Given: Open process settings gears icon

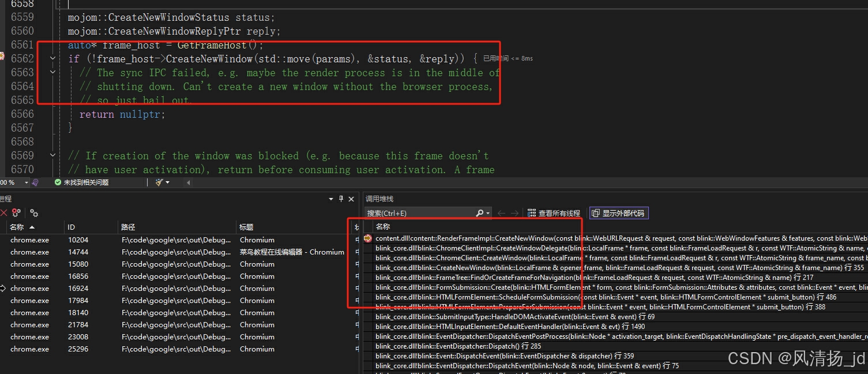Looking at the screenshot, I should [x=34, y=213].
